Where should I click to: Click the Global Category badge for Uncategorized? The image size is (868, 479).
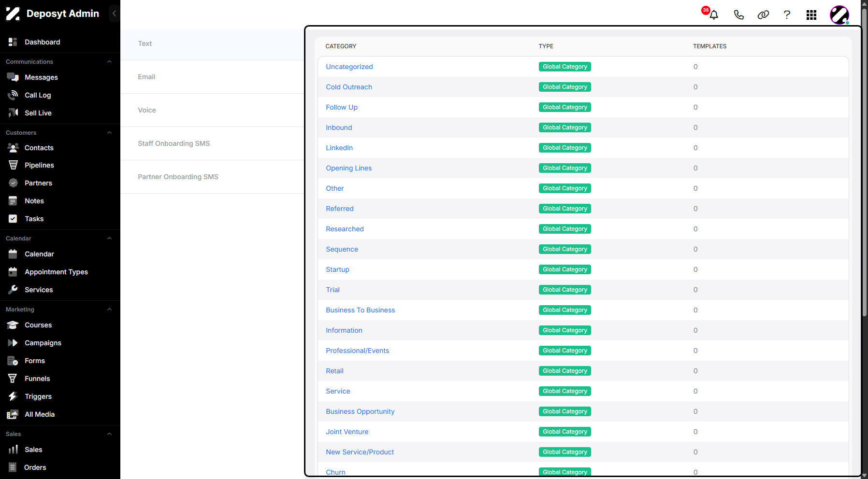pyautogui.click(x=565, y=67)
